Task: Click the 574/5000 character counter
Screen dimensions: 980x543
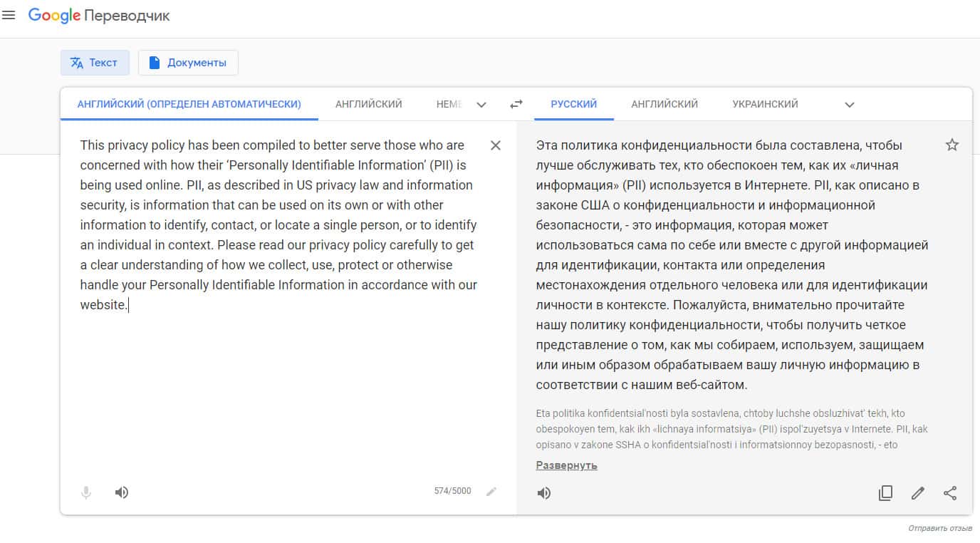Action: (453, 491)
